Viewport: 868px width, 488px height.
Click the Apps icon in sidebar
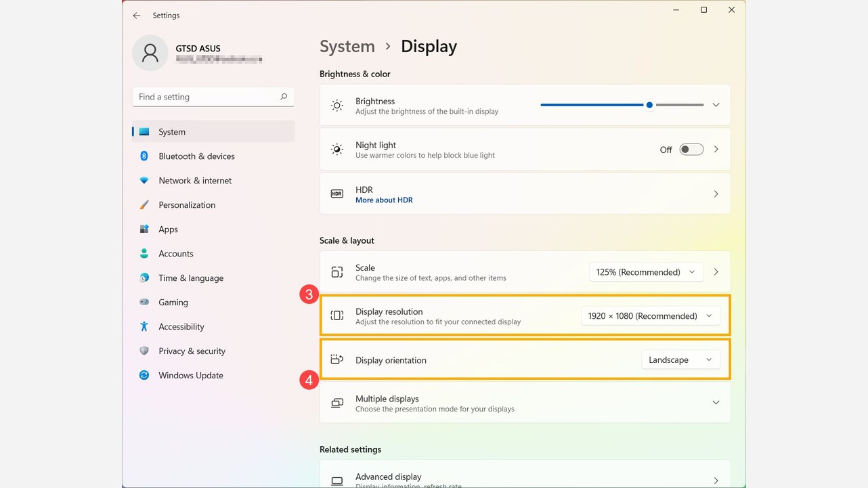coord(144,229)
